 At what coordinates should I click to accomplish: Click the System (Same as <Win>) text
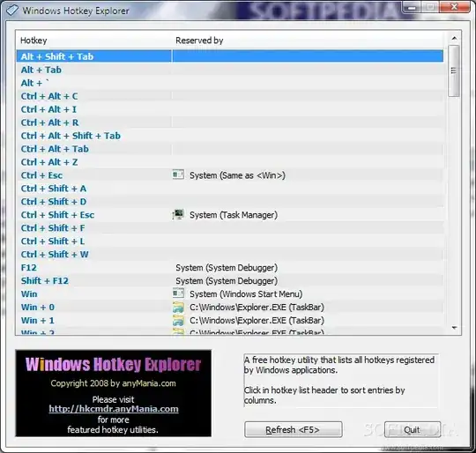point(237,175)
